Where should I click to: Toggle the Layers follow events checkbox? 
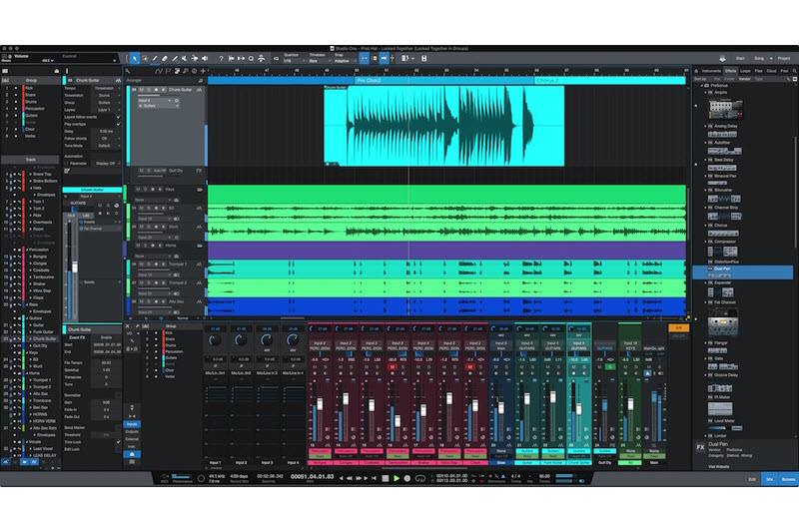pos(118,117)
